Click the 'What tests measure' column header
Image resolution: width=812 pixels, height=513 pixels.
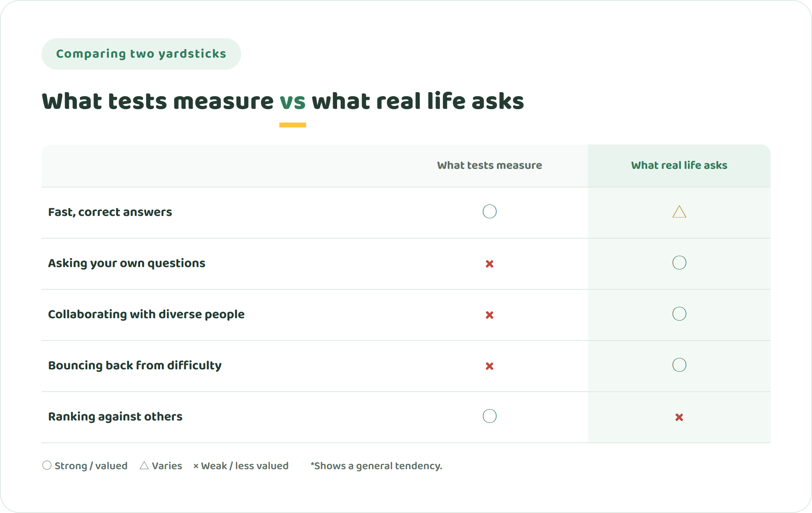click(x=490, y=165)
